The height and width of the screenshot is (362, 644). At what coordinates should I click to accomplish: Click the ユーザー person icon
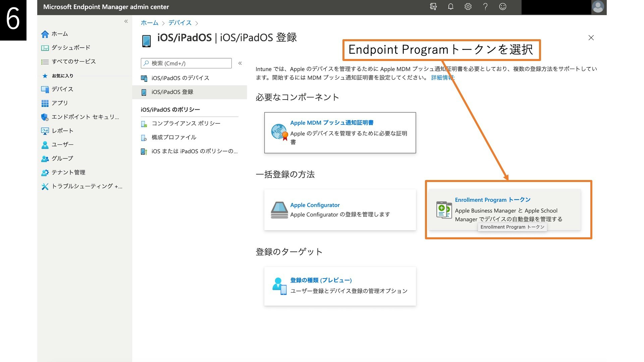pos(45,145)
